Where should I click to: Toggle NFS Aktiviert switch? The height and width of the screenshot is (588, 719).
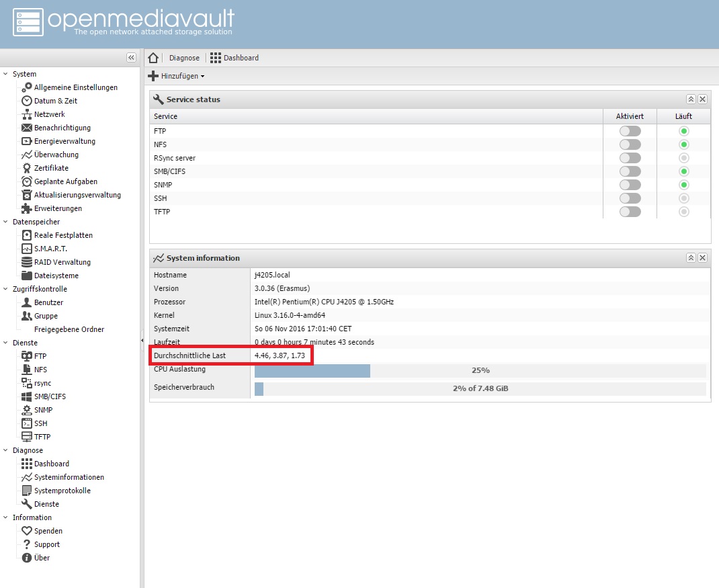pos(630,144)
